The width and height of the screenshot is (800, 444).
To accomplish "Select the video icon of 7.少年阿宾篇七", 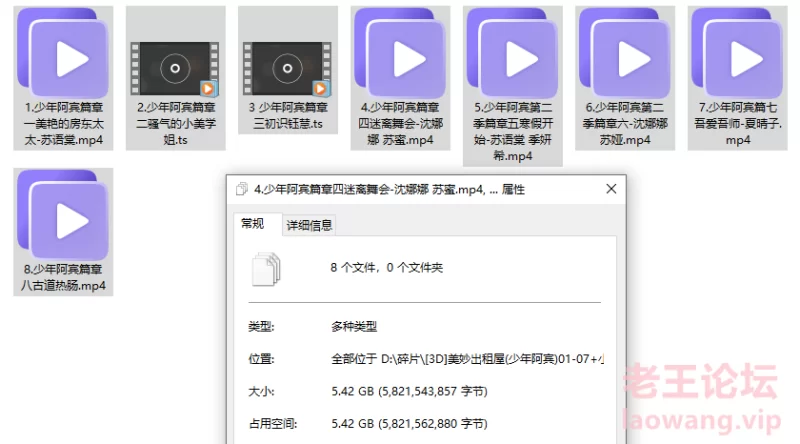I will point(737,53).
